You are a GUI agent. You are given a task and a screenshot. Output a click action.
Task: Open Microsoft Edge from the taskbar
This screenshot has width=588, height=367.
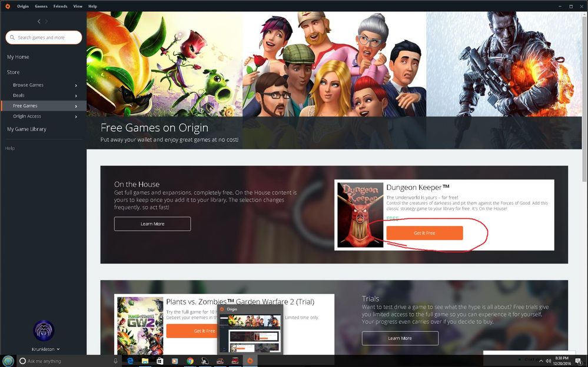click(131, 361)
